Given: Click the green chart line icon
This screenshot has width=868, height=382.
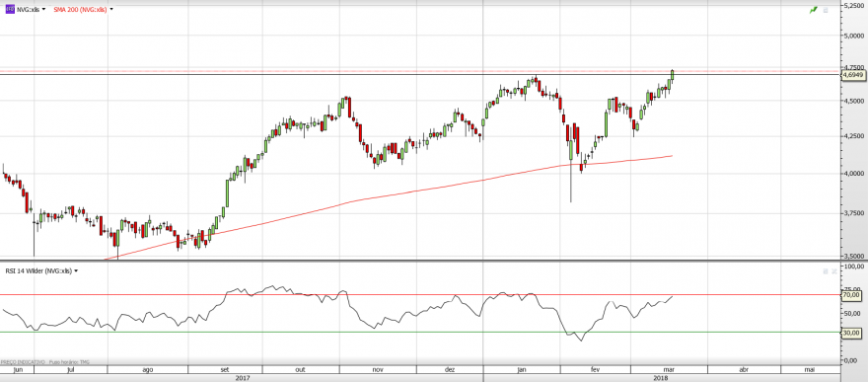Looking at the screenshot, I should 813,10.
